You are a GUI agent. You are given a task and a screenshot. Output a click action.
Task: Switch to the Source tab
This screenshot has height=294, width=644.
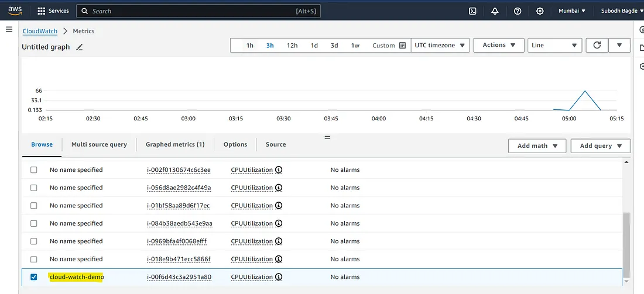(x=276, y=144)
